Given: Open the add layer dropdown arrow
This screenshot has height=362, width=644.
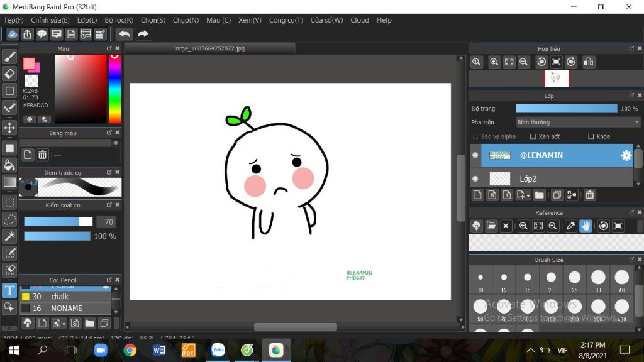Looking at the screenshot, I should [x=528, y=195].
